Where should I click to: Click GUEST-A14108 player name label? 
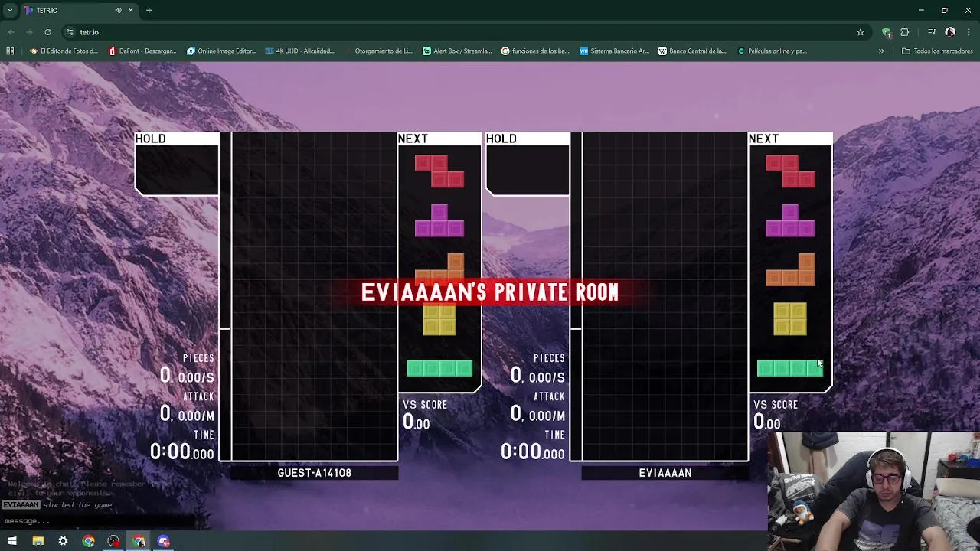click(x=314, y=473)
